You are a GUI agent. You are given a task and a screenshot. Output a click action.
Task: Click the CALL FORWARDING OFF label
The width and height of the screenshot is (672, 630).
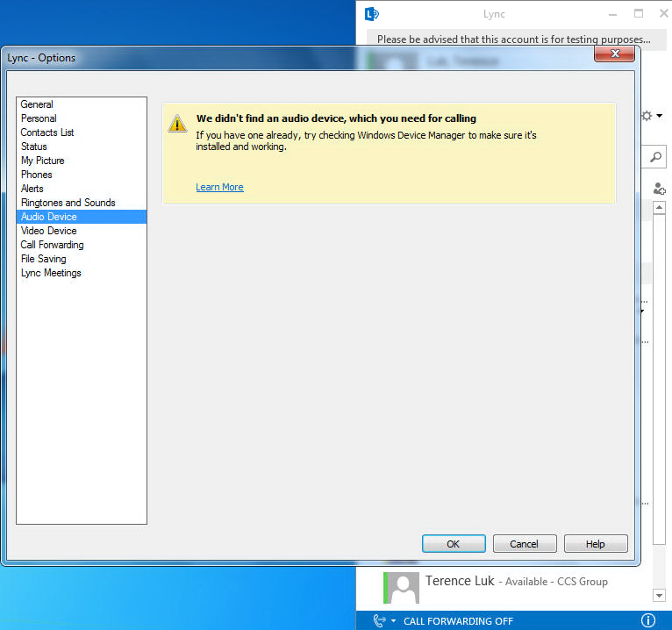(458, 621)
